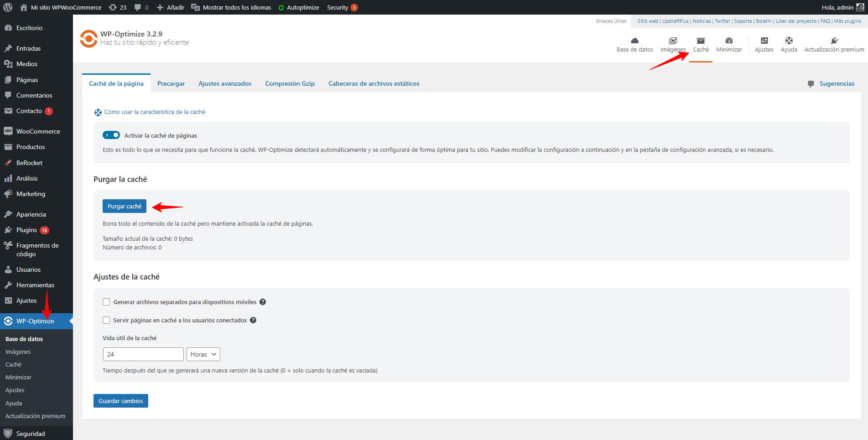Open Fragmentos de código menu
The image size is (868, 440).
36,250
